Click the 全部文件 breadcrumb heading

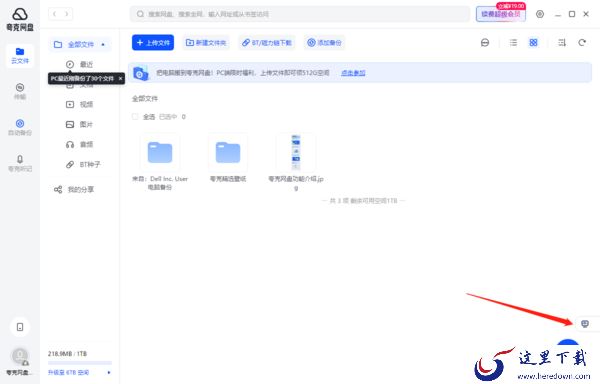click(x=145, y=99)
